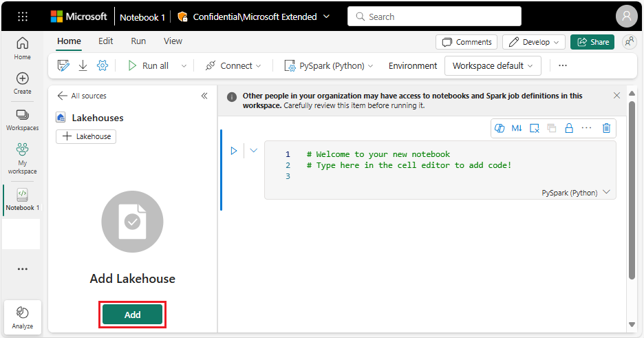Click the collaborators people icon
This screenshot has height=338, width=644.
click(630, 41)
